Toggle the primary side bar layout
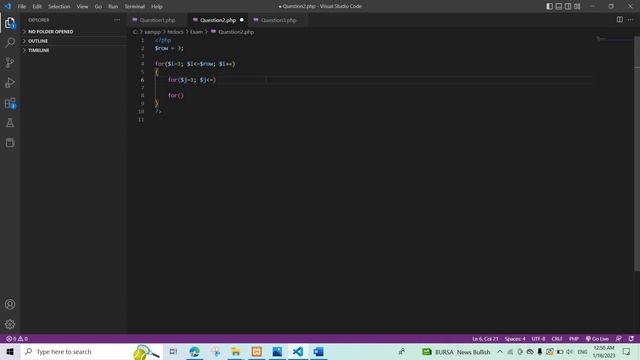This screenshot has width=640, height=360. tap(549, 6)
